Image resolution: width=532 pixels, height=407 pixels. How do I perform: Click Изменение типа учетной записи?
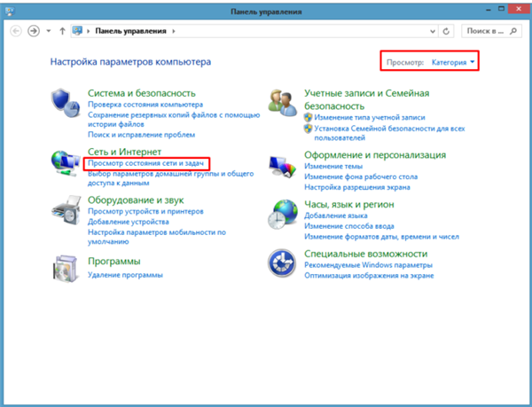pyautogui.click(x=370, y=118)
